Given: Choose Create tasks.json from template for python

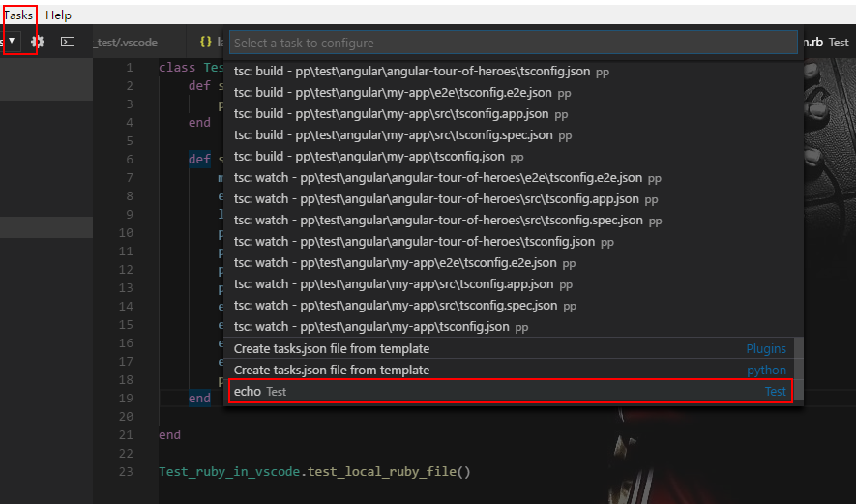Looking at the screenshot, I should click(511, 370).
